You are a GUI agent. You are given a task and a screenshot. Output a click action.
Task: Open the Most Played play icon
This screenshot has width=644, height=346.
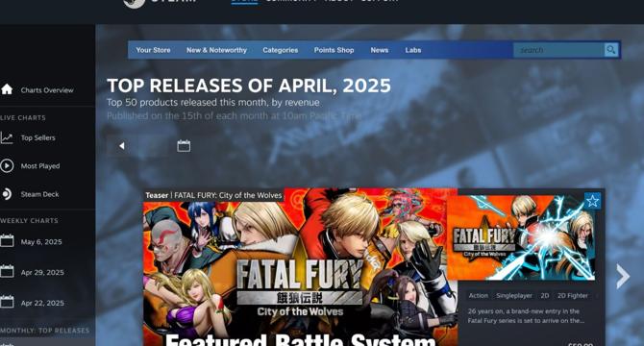[7, 166]
